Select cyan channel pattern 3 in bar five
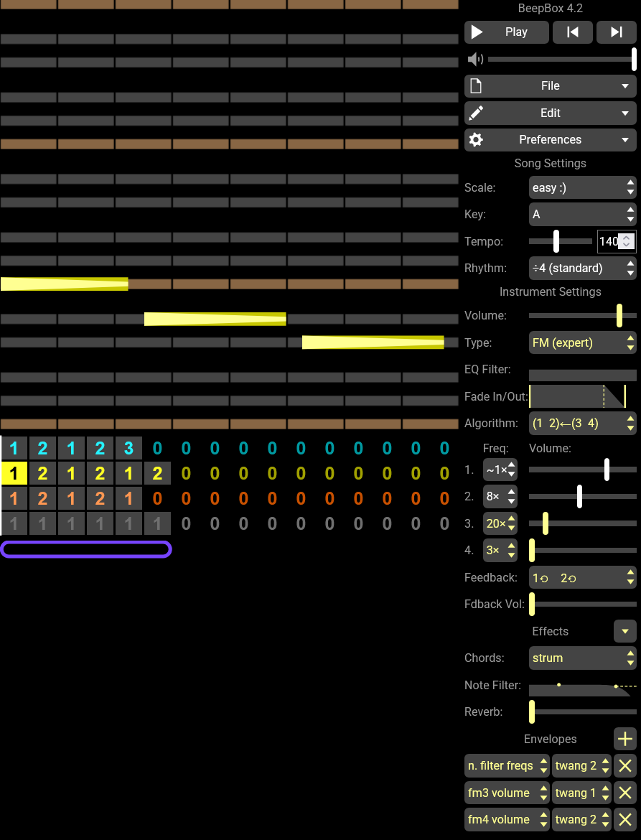The width and height of the screenshot is (641, 840). coord(128,449)
